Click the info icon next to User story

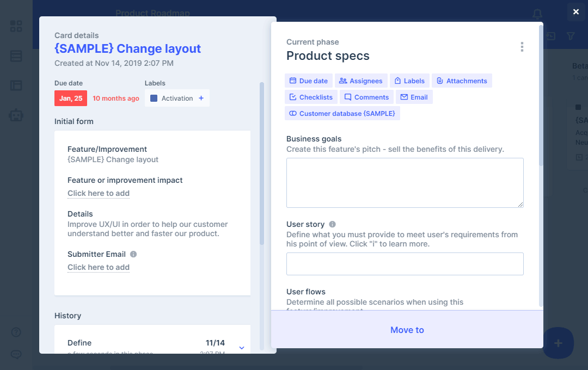(x=332, y=224)
